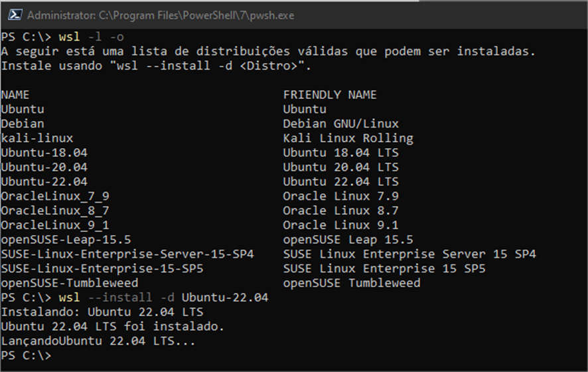Click the 'Oracle Linux 7.9' friendly name
588x372 pixels.
coord(341,197)
